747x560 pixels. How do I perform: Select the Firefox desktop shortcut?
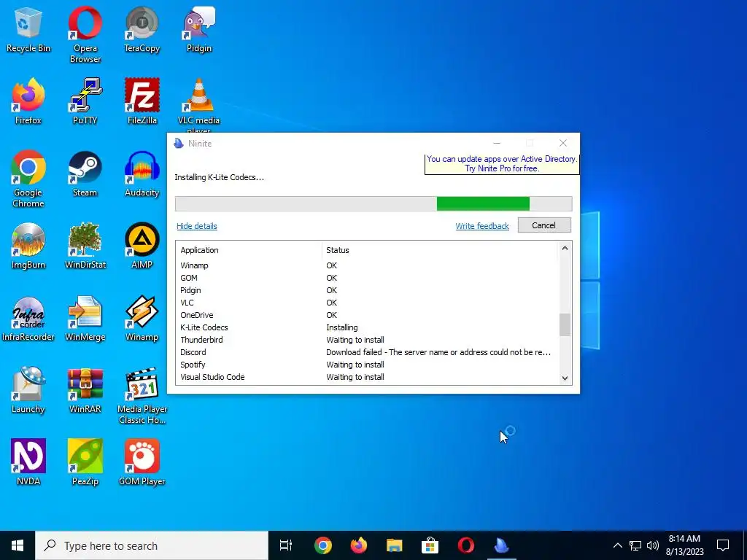coord(28,101)
